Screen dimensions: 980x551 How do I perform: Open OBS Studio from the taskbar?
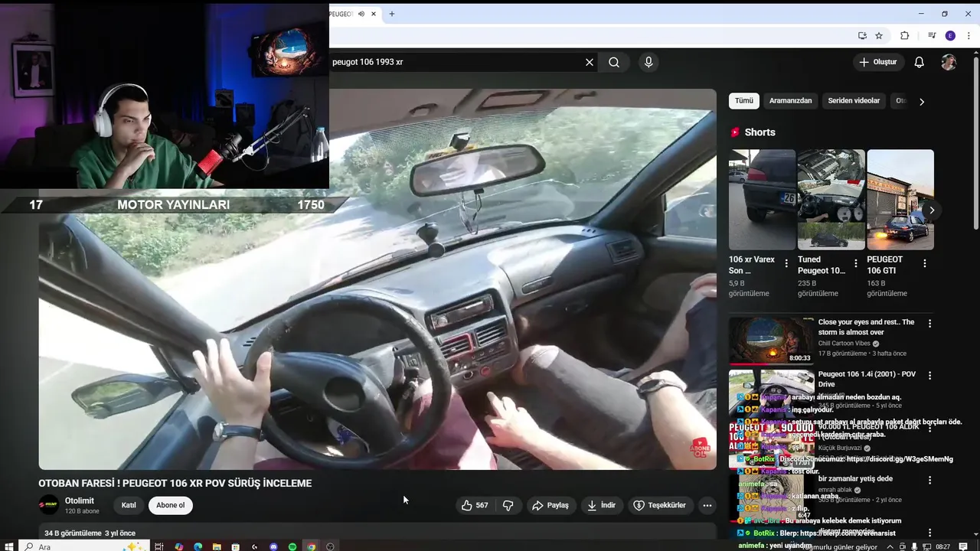point(331,546)
